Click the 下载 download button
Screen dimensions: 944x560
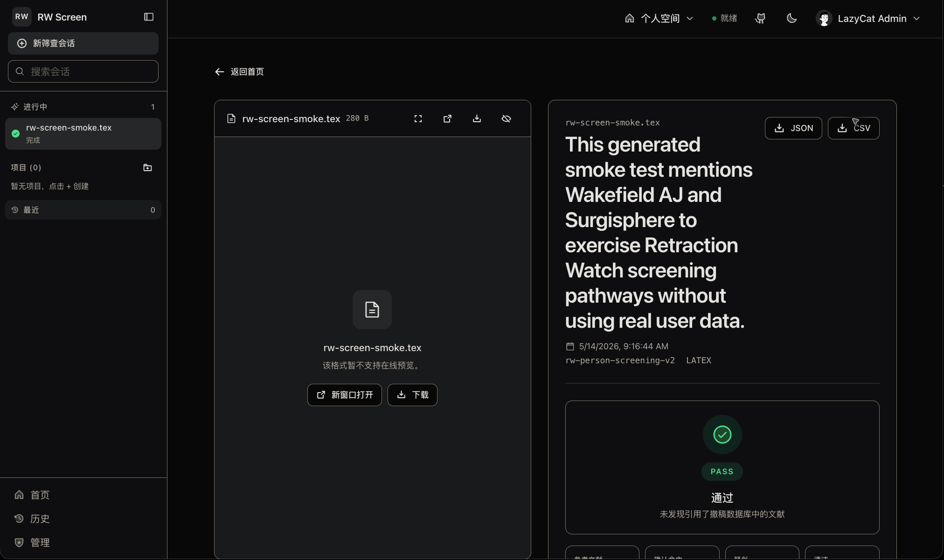coord(412,395)
